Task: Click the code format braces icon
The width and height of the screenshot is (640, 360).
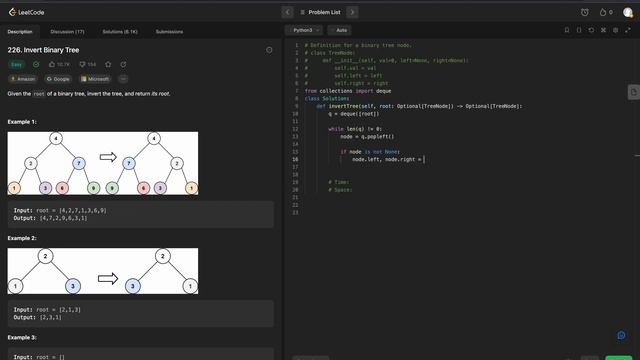Action: tap(579, 30)
